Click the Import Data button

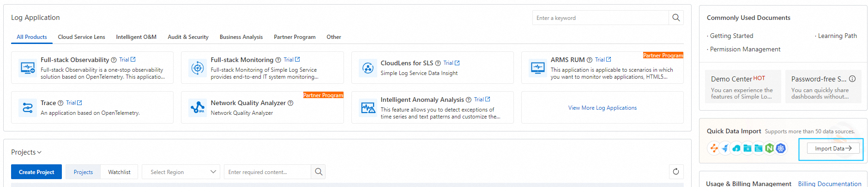tap(833, 149)
